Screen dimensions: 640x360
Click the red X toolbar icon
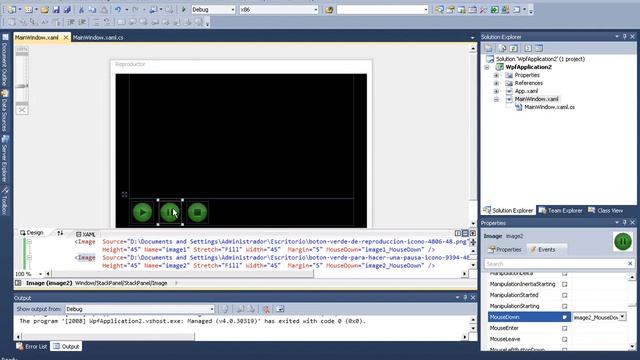tap(483, 10)
